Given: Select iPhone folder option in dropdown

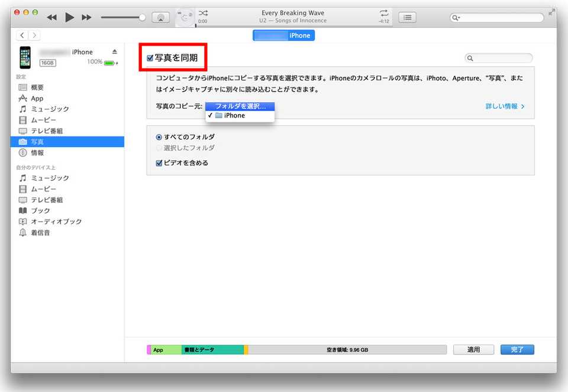Looking at the screenshot, I should 240,115.
